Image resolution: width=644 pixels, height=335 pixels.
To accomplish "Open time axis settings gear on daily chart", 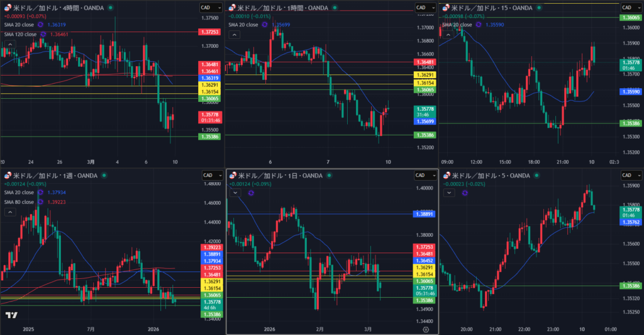I will click(426, 329).
